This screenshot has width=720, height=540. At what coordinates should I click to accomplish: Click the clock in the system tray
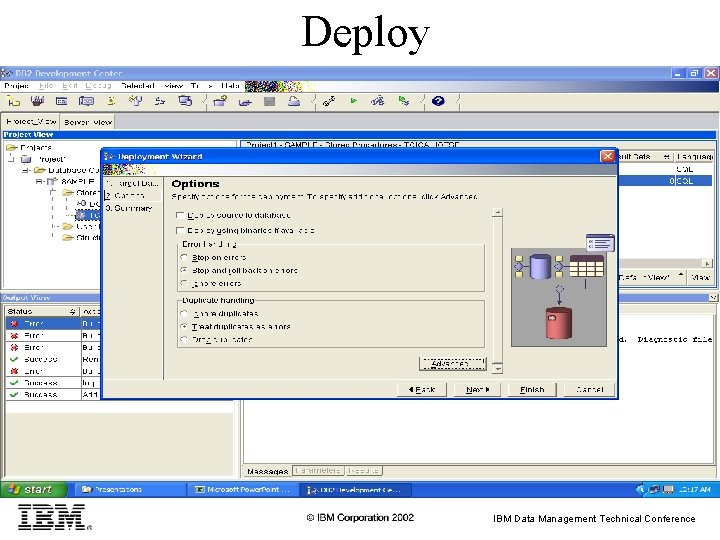coord(694,489)
